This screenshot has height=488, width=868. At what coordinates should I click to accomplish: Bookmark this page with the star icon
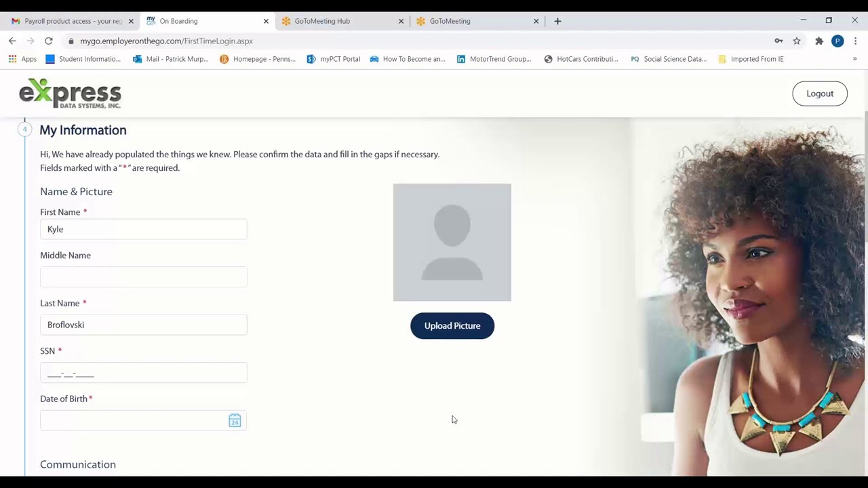[x=797, y=41]
